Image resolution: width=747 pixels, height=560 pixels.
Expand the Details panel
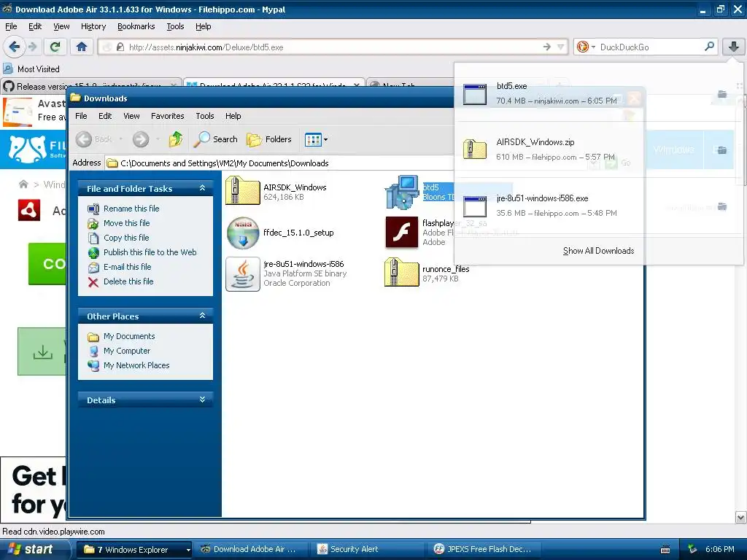click(x=203, y=400)
